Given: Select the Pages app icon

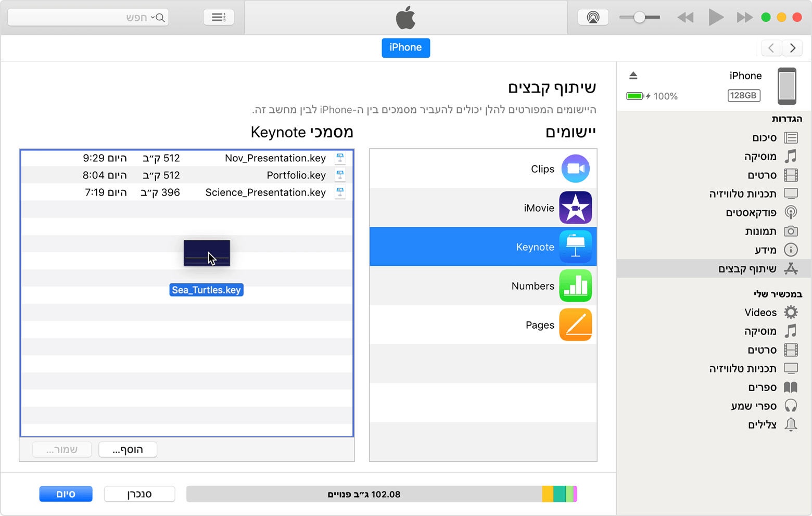Looking at the screenshot, I should click(576, 325).
